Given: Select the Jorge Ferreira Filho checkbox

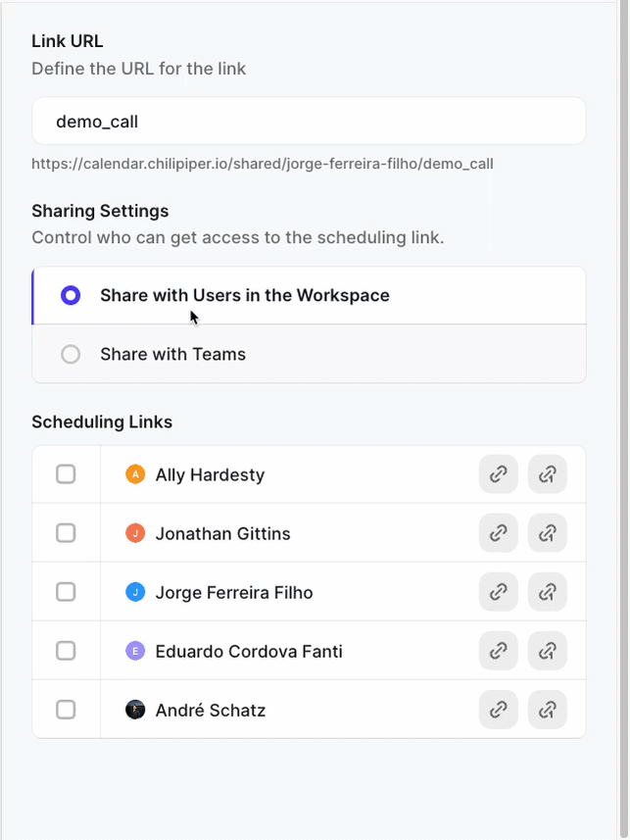Looking at the screenshot, I should click(66, 592).
